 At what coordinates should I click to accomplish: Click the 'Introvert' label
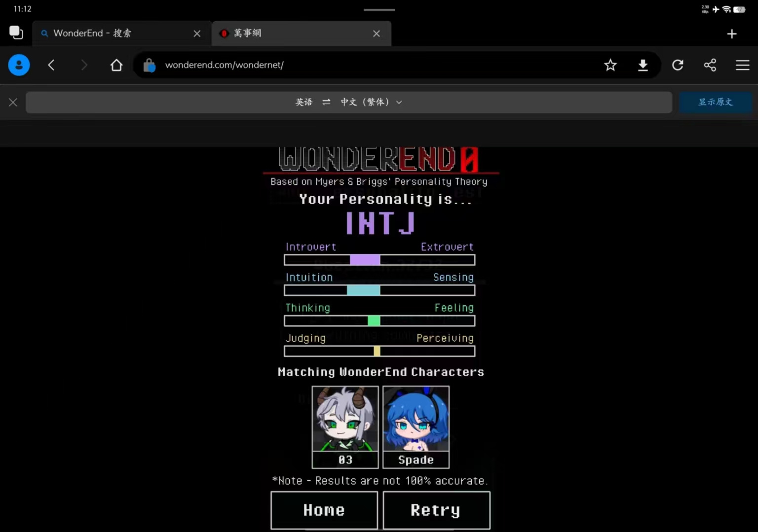tap(311, 247)
